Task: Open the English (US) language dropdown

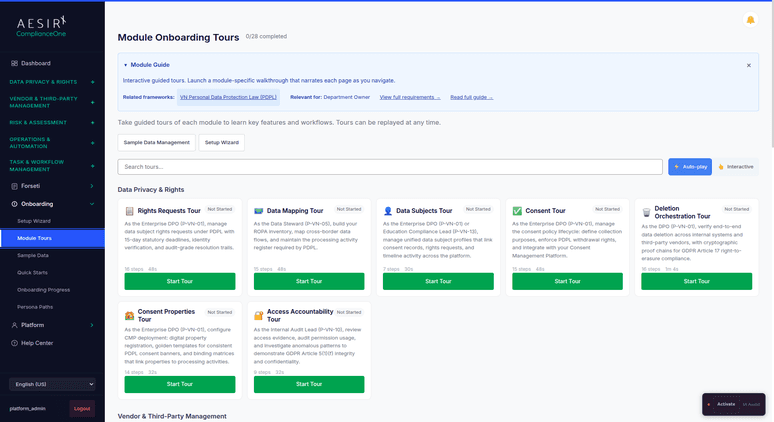Action: click(52, 384)
